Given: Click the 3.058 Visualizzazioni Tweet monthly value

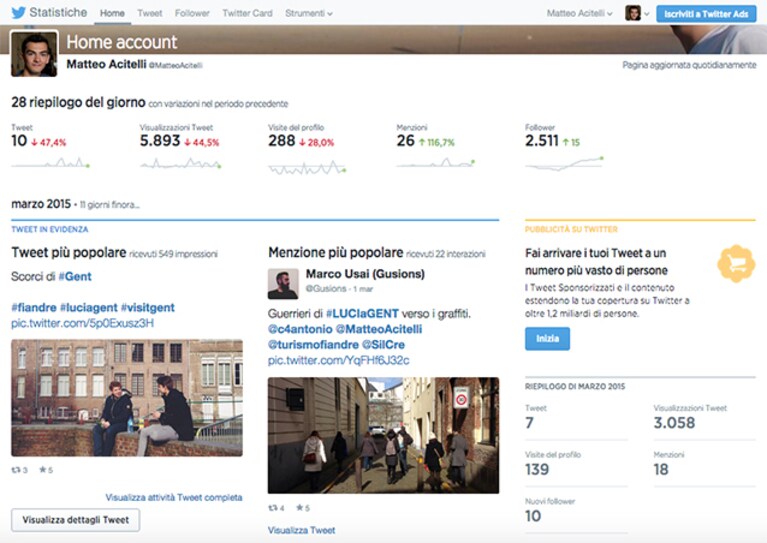Looking at the screenshot, I should [674, 423].
